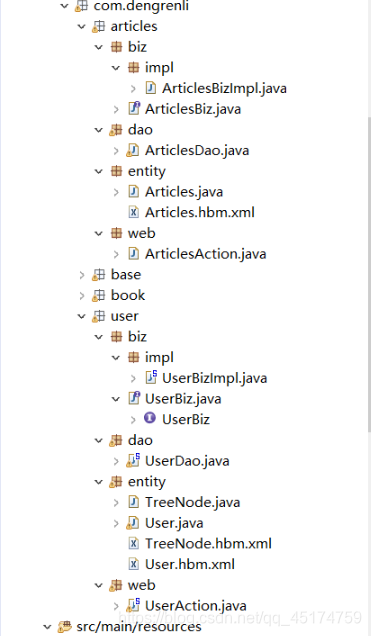Image resolution: width=371 pixels, height=636 pixels.
Task: Expand the book package
Action: (81, 296)
